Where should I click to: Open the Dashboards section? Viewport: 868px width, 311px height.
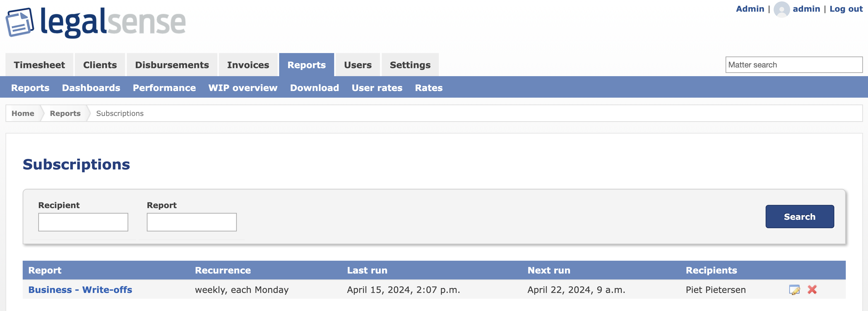pos(91,88)
